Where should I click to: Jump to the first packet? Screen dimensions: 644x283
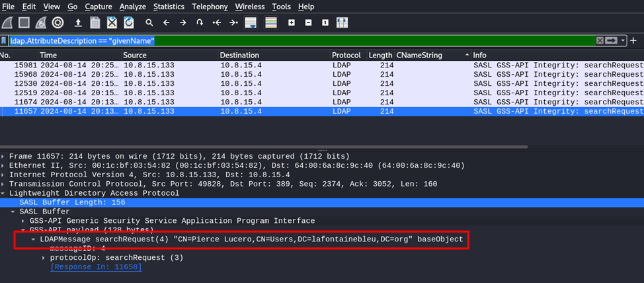[x=217, y=23]
